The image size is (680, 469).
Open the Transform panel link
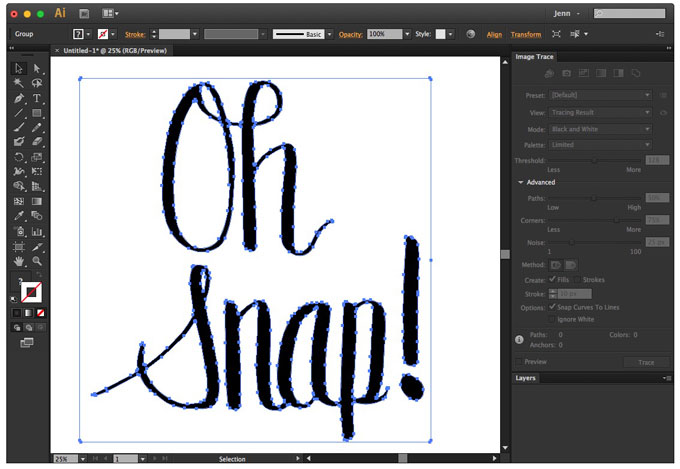point(526,34)
